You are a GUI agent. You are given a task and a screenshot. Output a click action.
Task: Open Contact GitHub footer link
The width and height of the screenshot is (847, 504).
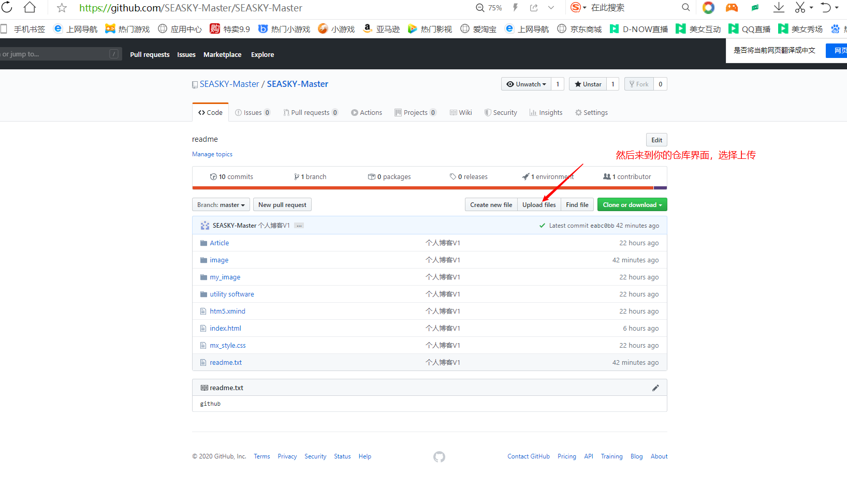coord(529,456)
